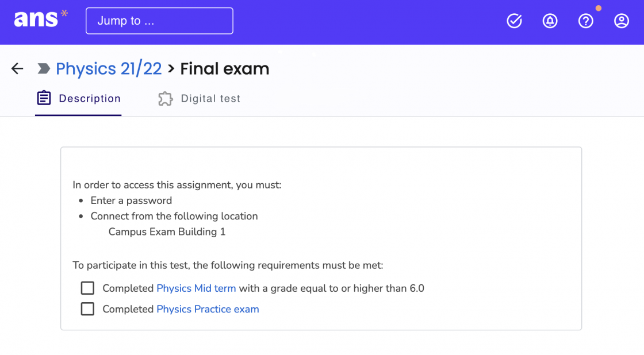
Task: Select the Description tab
Action: tap(78, 98)
